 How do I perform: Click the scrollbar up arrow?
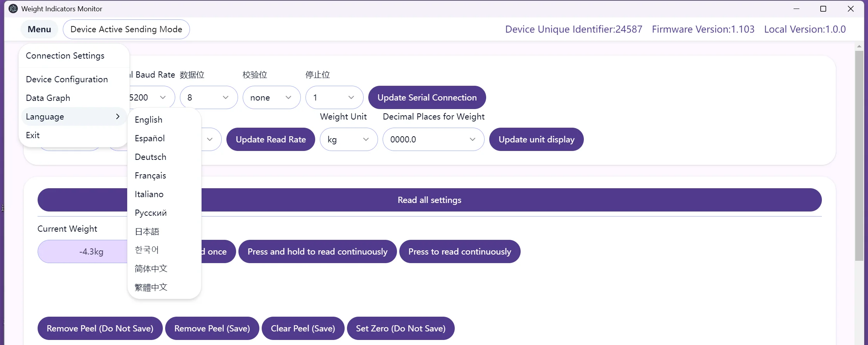click(859, 46)
